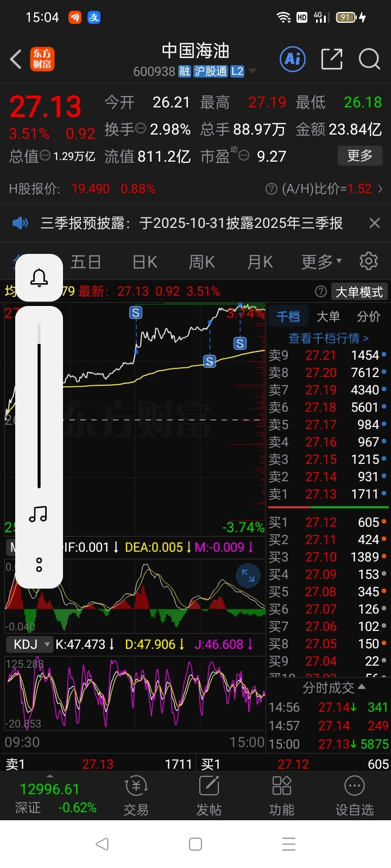This screenshot has height=868, width=391.
Task: Tap the KDJ indicator chart
Action: click(135, 693)
